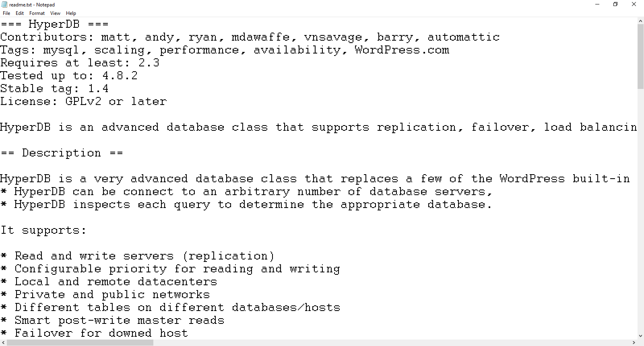Place cursor on "Failover for downed host" line
The width and height of the screenshot is (644, 346).
click(101, 333)
